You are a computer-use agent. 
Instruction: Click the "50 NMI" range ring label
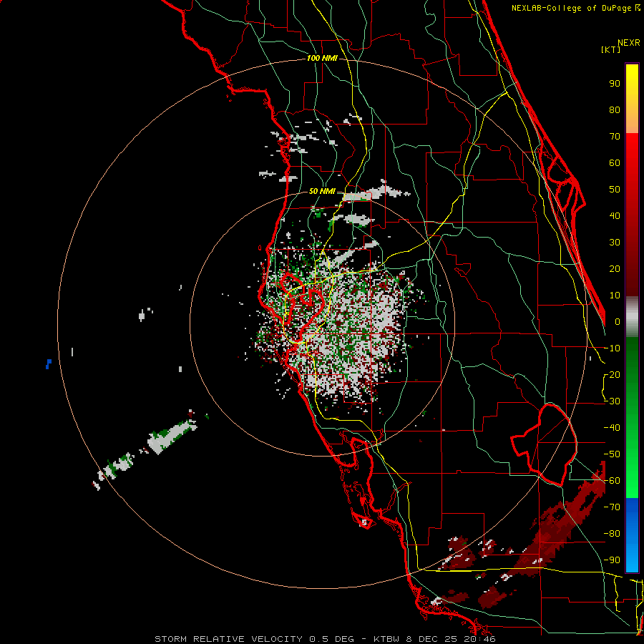(322, 191)
